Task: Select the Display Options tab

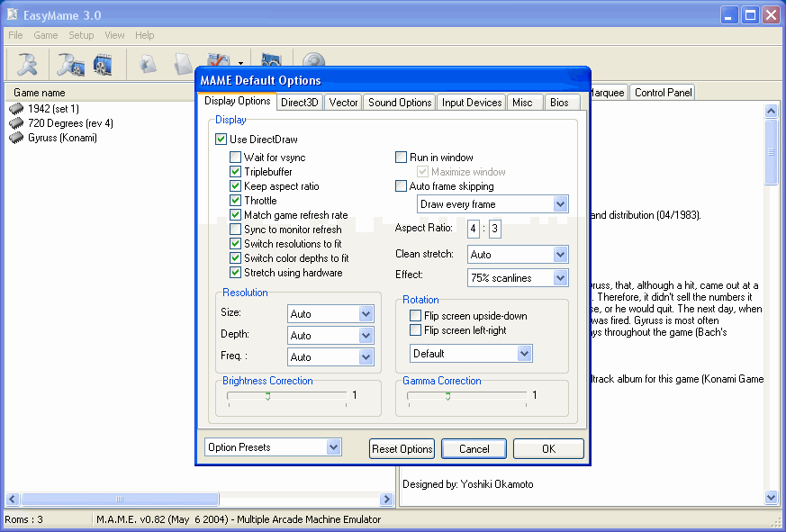Action: tap(237, 101)
